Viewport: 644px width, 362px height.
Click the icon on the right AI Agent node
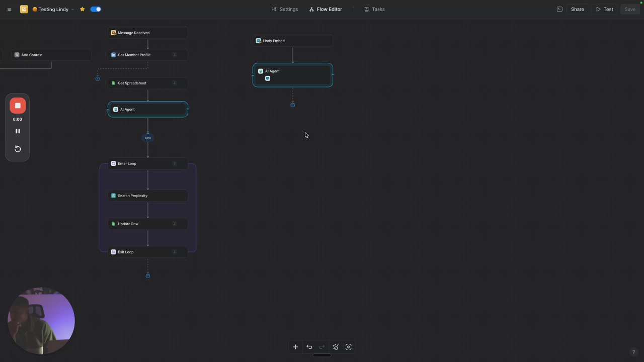[x=261, y=71]
